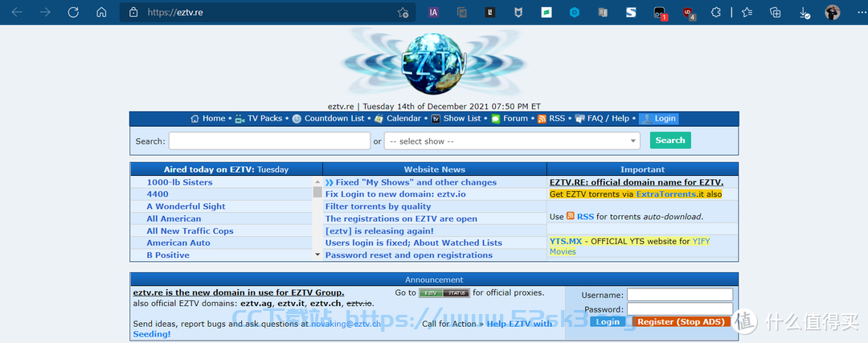Open Fix Login to new domain news
Viewport: 868px width, 343px height.
[395, 194]
